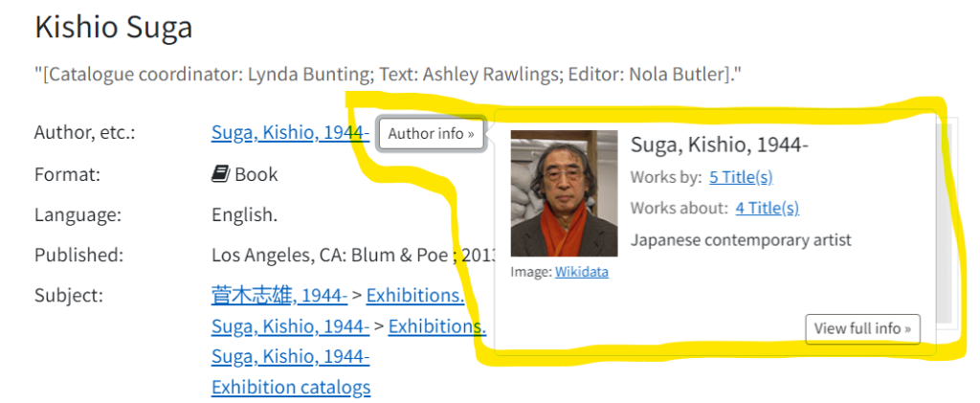Follow the Wikidata image source link
The image size is (980, 403).
(581, 272)
